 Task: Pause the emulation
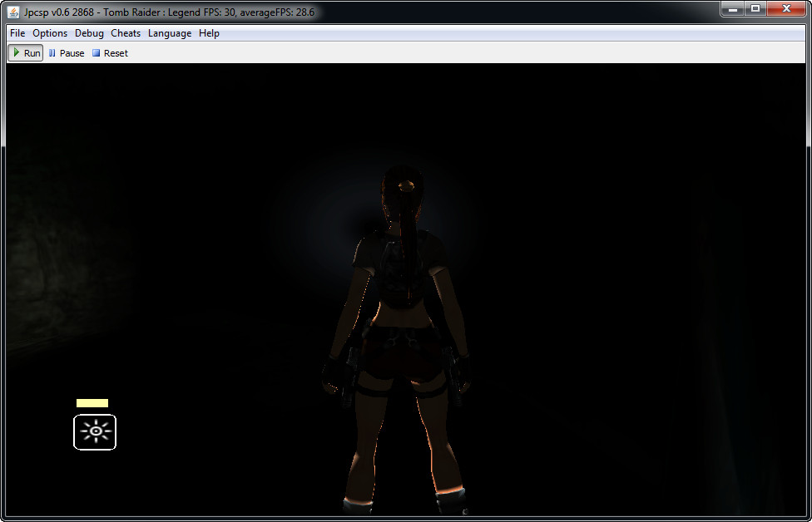click(67, 53)
